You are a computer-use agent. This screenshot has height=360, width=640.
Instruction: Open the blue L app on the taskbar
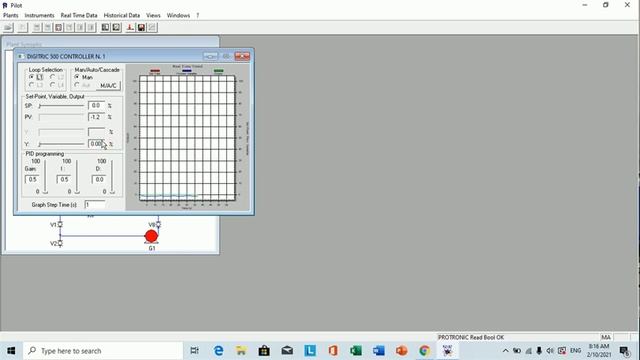point(310,351)
